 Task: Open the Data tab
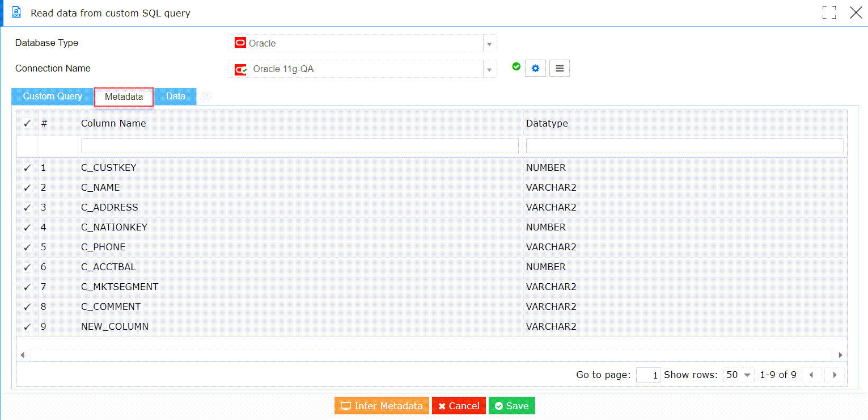click(175, 96)
